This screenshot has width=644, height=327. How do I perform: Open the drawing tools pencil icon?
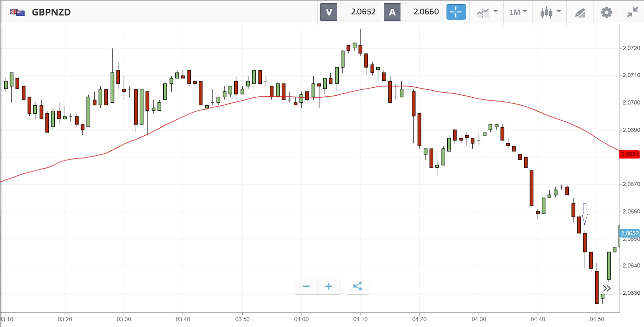[x=580, y=13]
